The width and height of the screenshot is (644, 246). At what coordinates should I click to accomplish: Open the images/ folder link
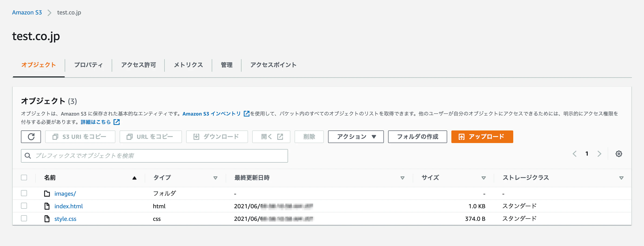tap(65, 193)
